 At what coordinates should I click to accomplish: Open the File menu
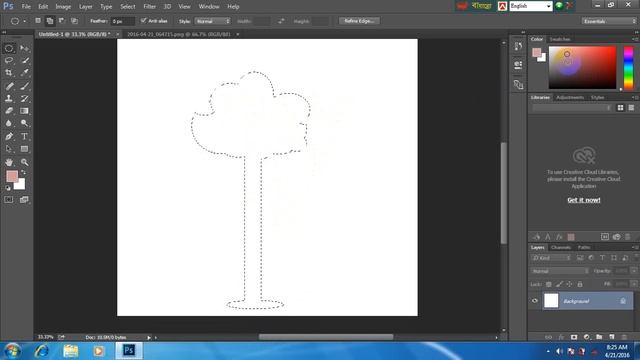pyautogui.click(x=26, y=7)
